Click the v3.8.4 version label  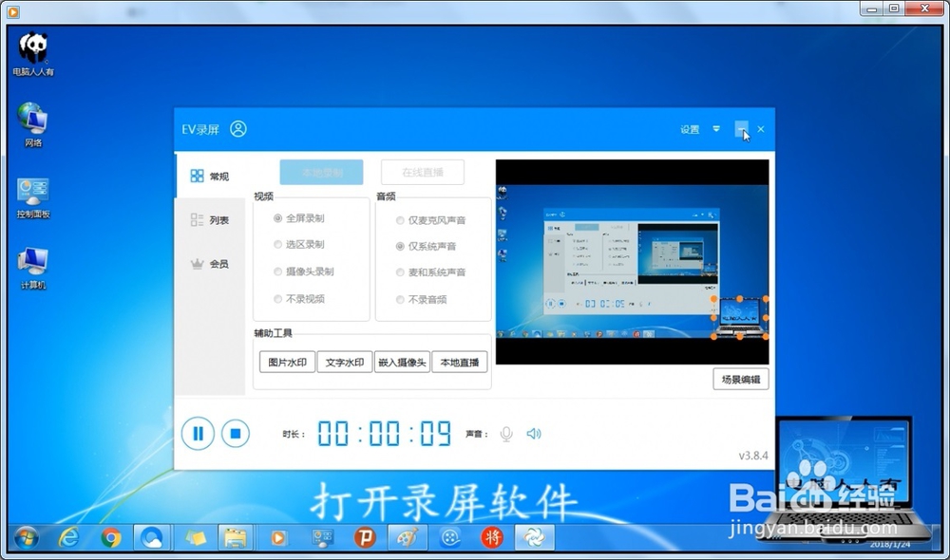[753, 456]
